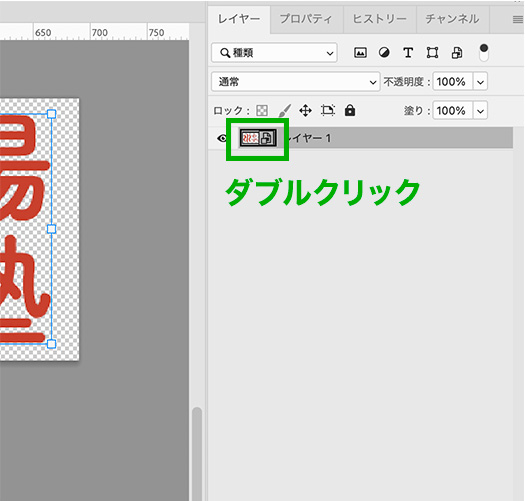Expand the 塗り fill slider arrow
Image resolution: width=525 pixels, height=501 pixels.
tap(480, 111)
